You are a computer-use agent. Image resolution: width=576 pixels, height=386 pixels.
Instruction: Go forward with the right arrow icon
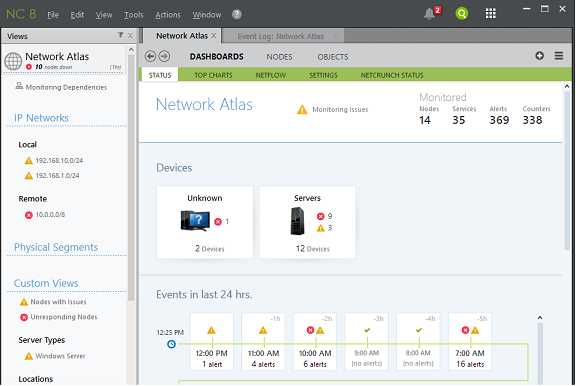pyautogui.click(x=164, y=56)
